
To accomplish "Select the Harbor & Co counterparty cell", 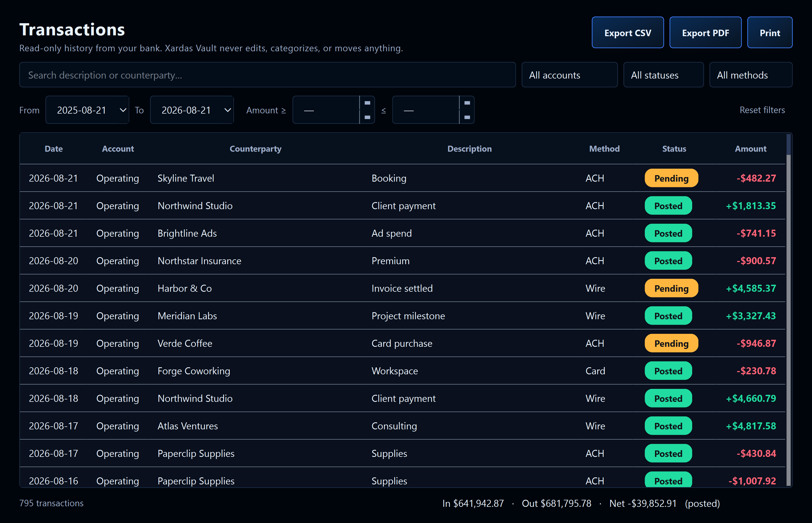I will click(x=255, y=288).
